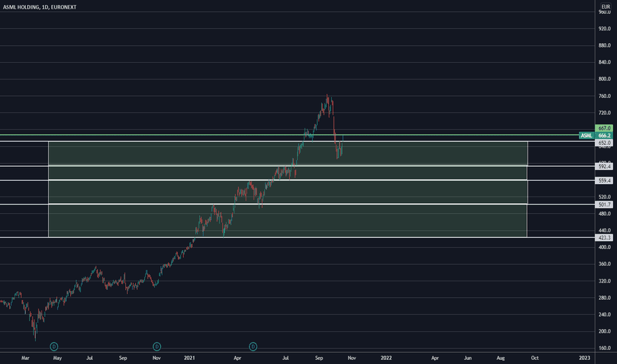The height and width of the screenshot is (364, 617).
Task: Click the 652.0 level price label
Action: pos(604,143)
